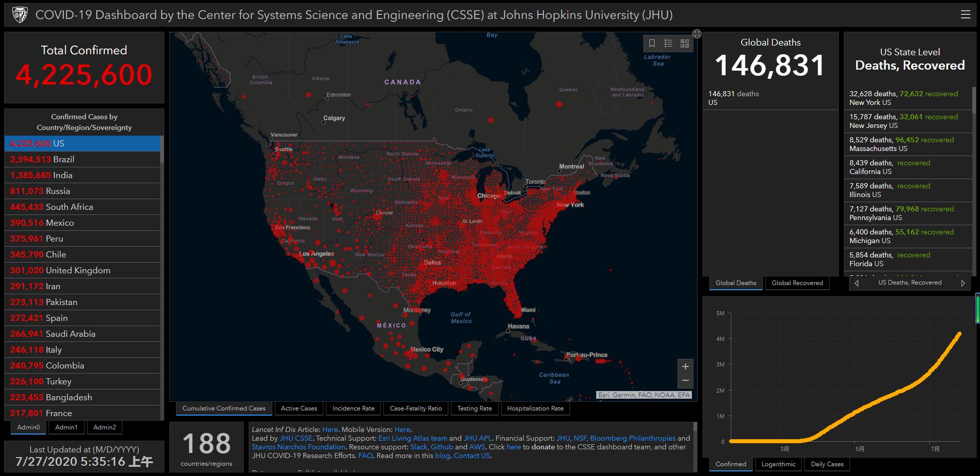Switch to Admin0 list tab

tap(28, 427)
